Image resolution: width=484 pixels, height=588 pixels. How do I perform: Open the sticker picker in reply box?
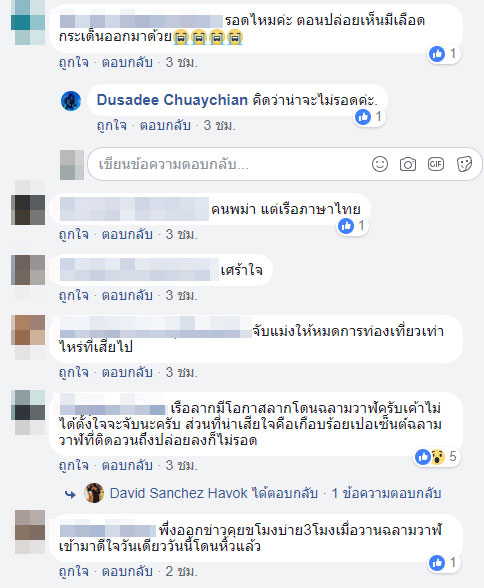[464, 164]
